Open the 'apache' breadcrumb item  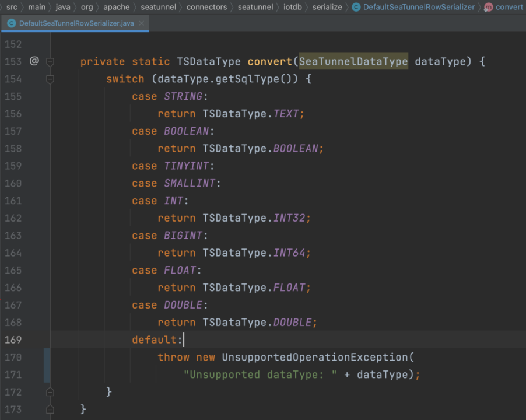pyautogui.click(x=117, y=7)
